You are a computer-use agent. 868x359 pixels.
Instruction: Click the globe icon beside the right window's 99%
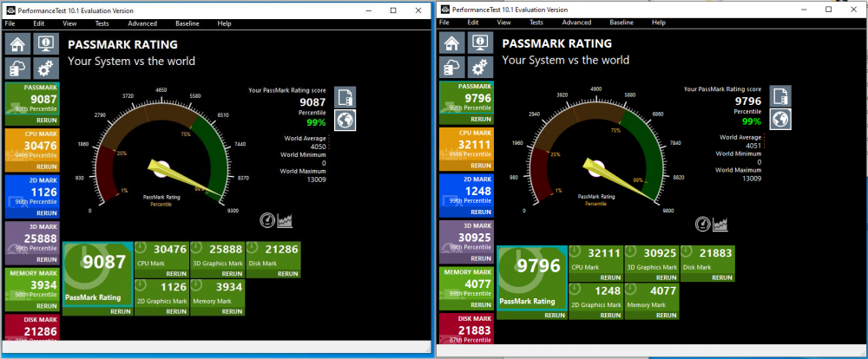coord(780,119)
